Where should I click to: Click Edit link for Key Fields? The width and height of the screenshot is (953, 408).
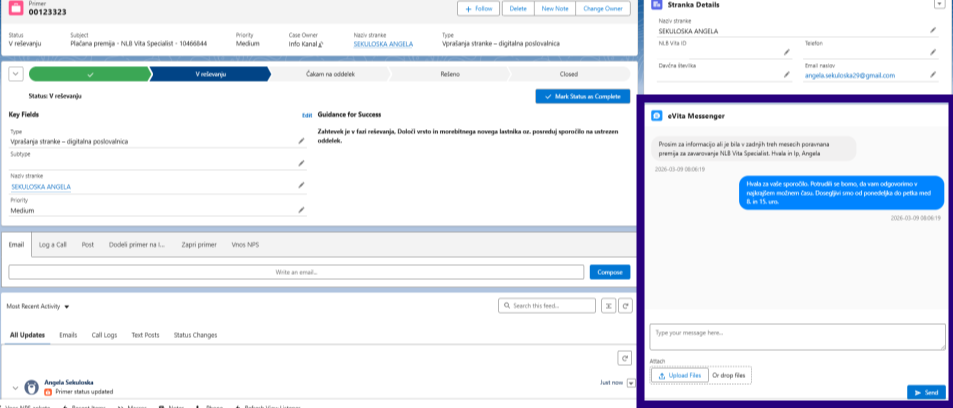point(307,115)
